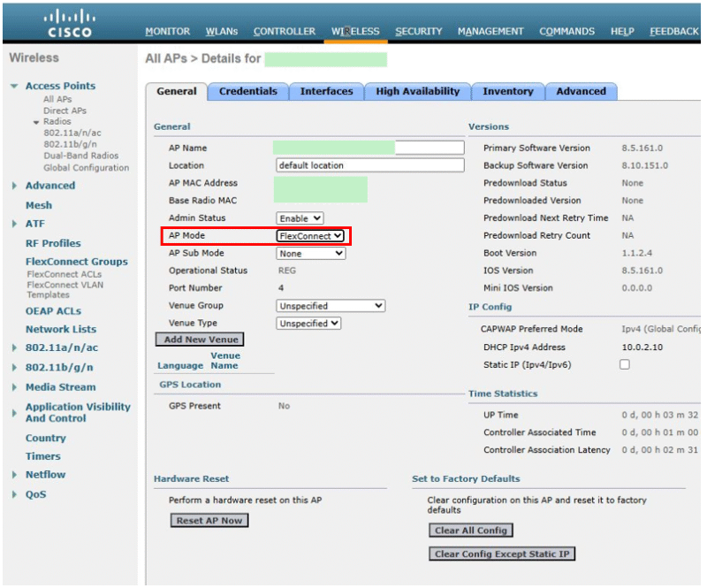This screenshot has width=707, height=588.
Task: Open the Venue Type dropdown
Action: tap(308, 324)
